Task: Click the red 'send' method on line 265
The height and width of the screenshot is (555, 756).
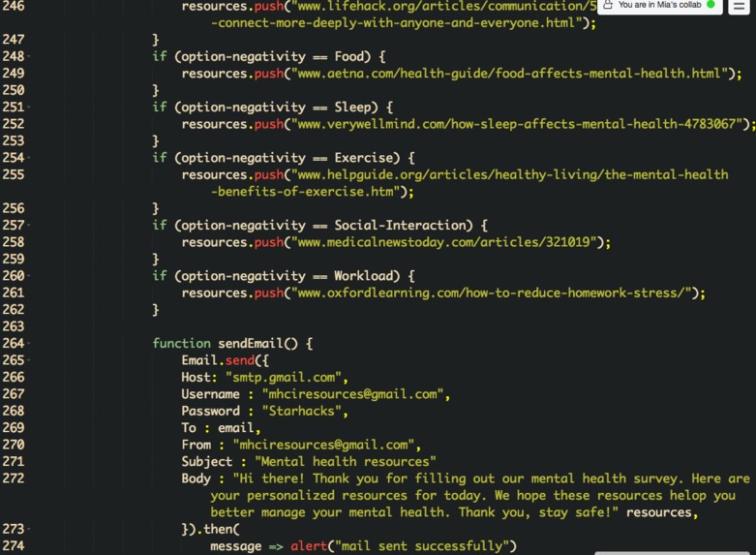Action: 240,360
